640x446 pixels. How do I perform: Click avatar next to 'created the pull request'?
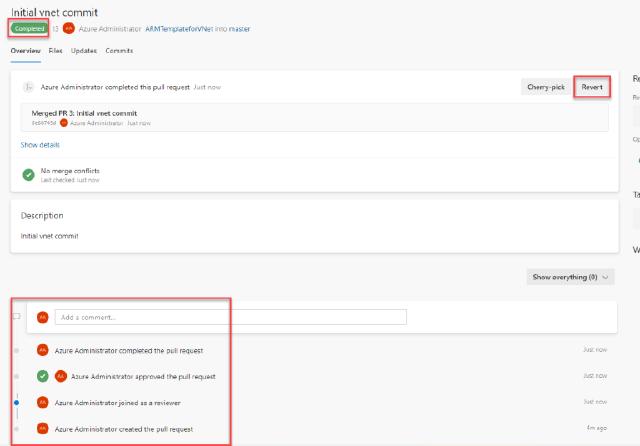click(42, 428)
